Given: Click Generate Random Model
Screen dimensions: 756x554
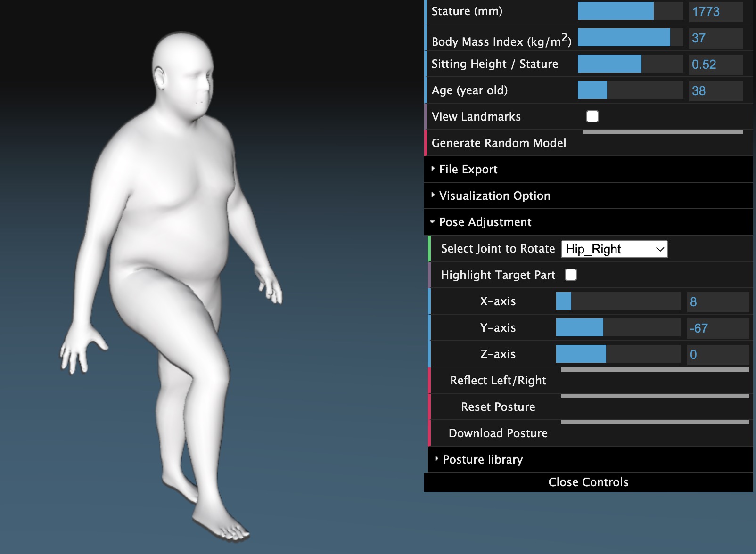Looking at the screenshot, I should (499, 143).
